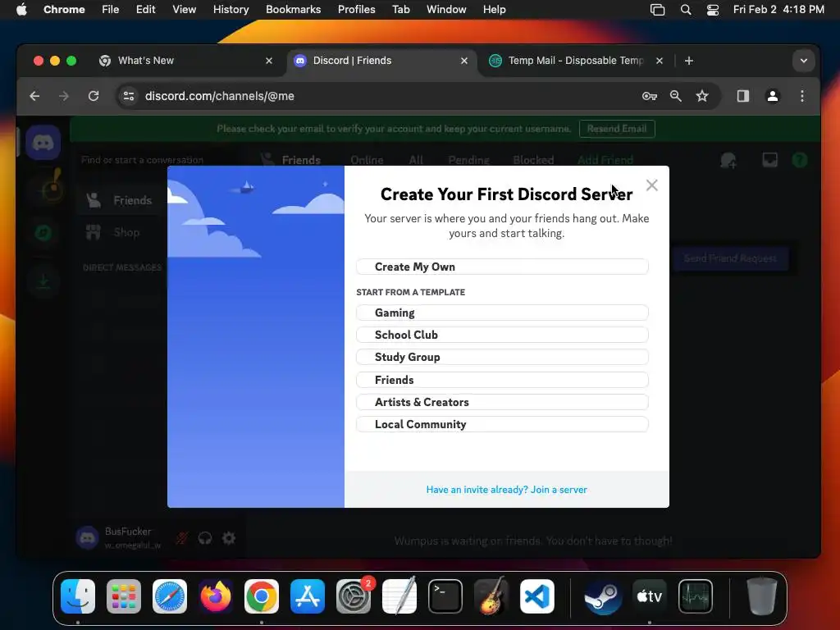
Task: Switch to the Blocked friends tab
Action: [x=533, y=160]
